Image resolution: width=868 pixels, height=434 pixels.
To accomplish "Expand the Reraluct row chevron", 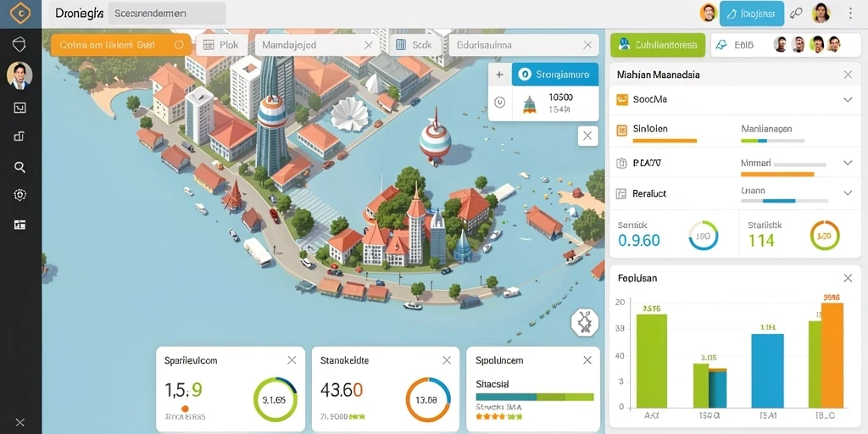I will coord(848,193).
